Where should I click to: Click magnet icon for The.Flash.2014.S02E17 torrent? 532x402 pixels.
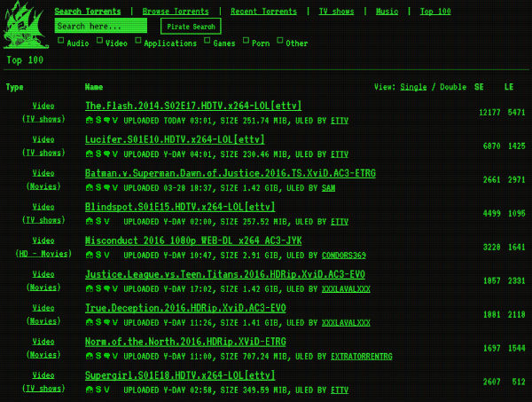click(x=90, y=120)
